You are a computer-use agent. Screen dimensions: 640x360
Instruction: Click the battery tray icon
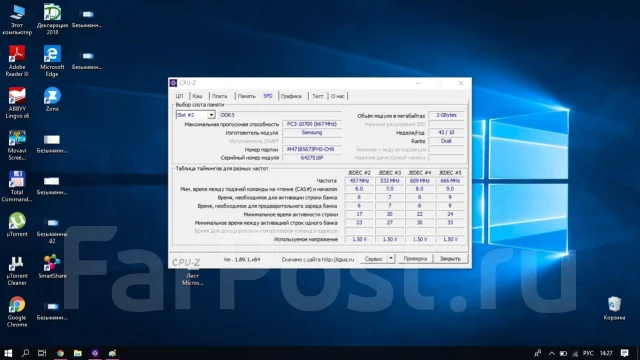coord(563,353)
